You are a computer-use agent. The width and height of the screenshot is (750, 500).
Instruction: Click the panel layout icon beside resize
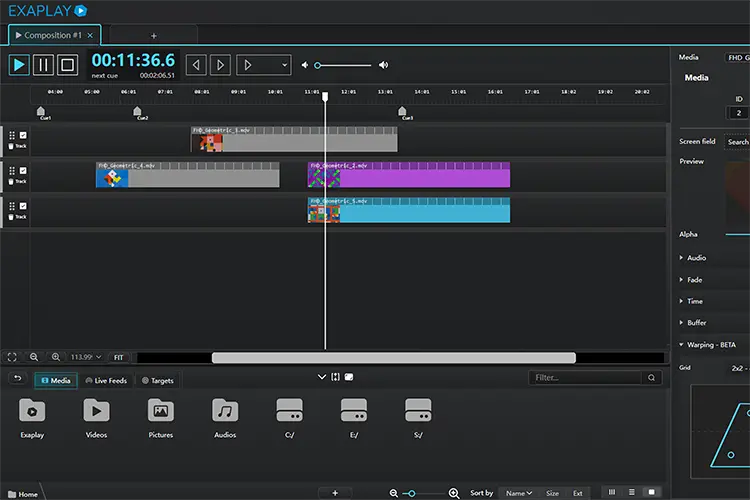pos(349,377)
